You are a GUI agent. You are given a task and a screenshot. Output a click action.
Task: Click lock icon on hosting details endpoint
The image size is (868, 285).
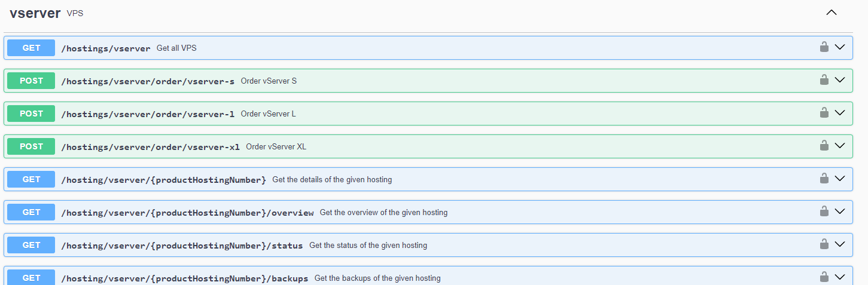pos(824,179)
